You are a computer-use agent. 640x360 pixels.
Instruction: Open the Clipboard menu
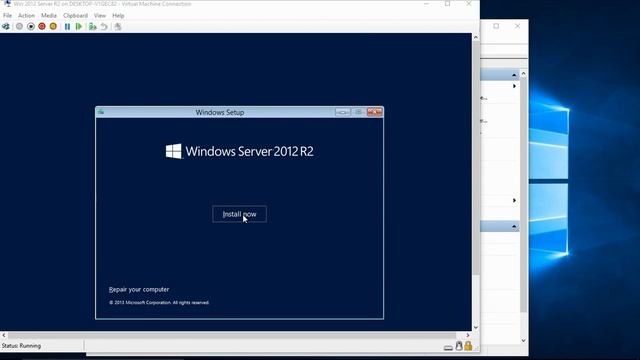click(x=75, y=16)
